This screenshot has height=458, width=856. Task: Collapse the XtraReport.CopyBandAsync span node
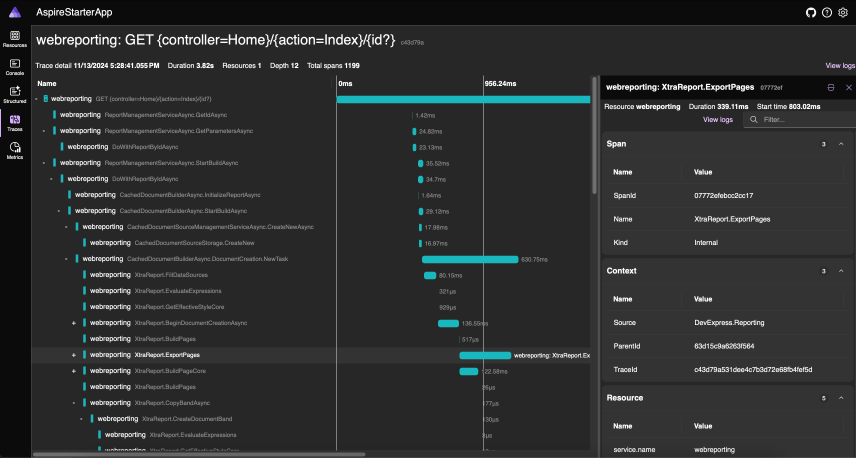[74, 403]
